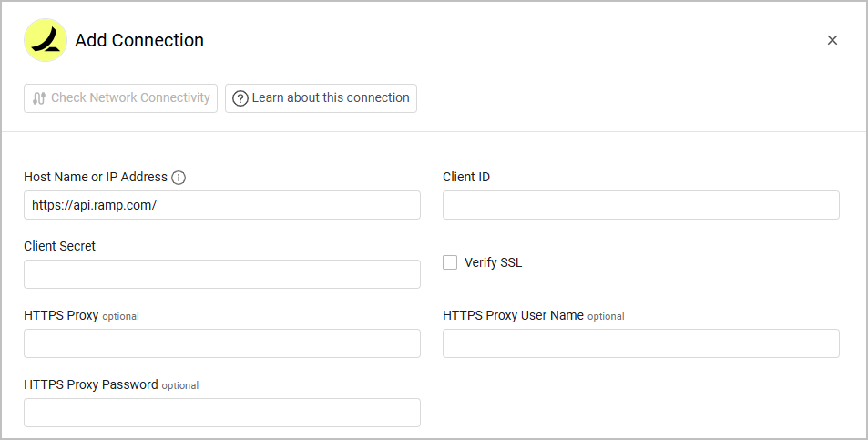Click the Host Name info icon
Viewport: 868px width, 440px height.
pyautogui.click(x=179, y=178)
